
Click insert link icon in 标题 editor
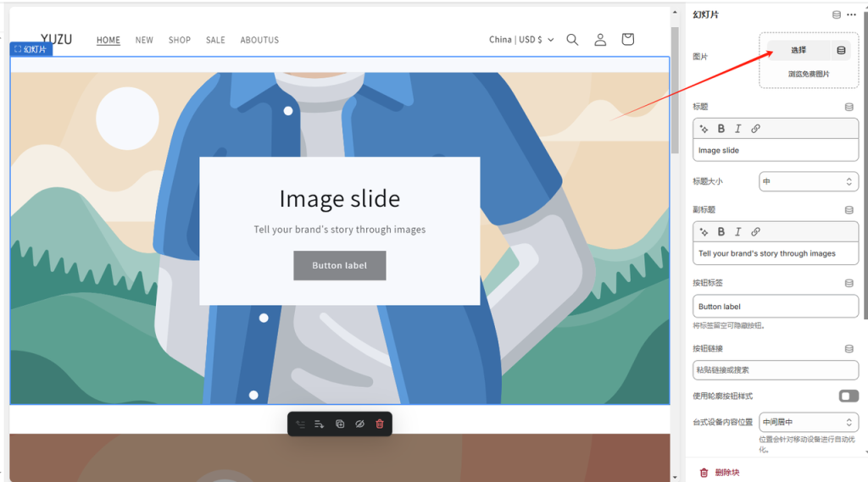(x=755, y=129)
